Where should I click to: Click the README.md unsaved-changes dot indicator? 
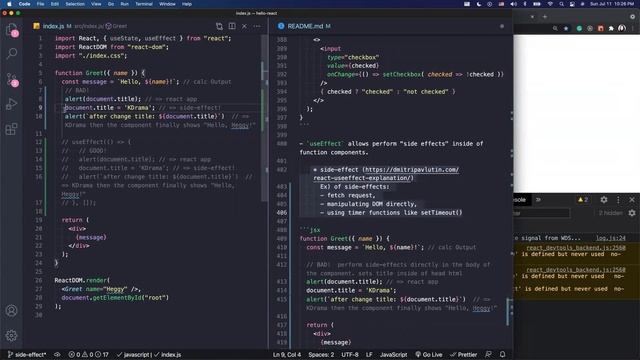502,26
